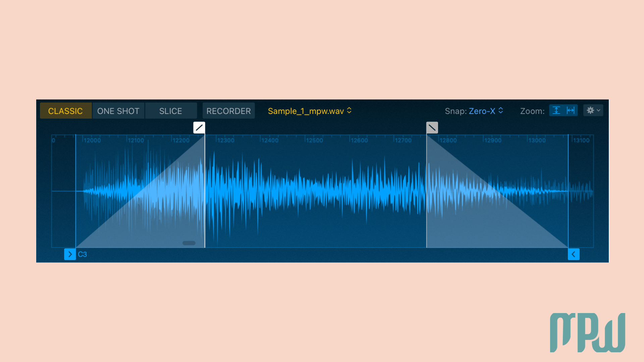This screenshot has width=644, height=362.
Task: Expand the gear menu chevron
Action: [598, 110]
